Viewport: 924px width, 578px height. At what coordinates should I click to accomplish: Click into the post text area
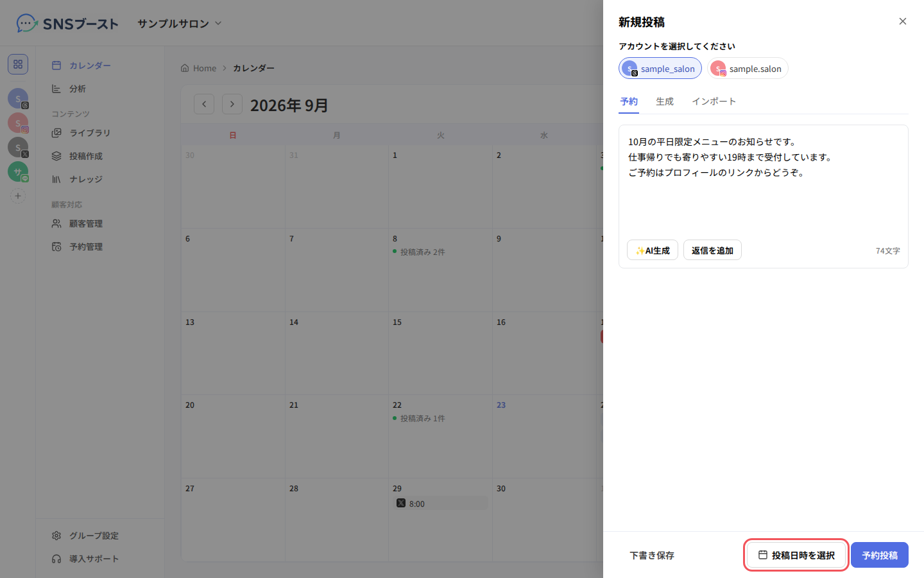(764, 182)
